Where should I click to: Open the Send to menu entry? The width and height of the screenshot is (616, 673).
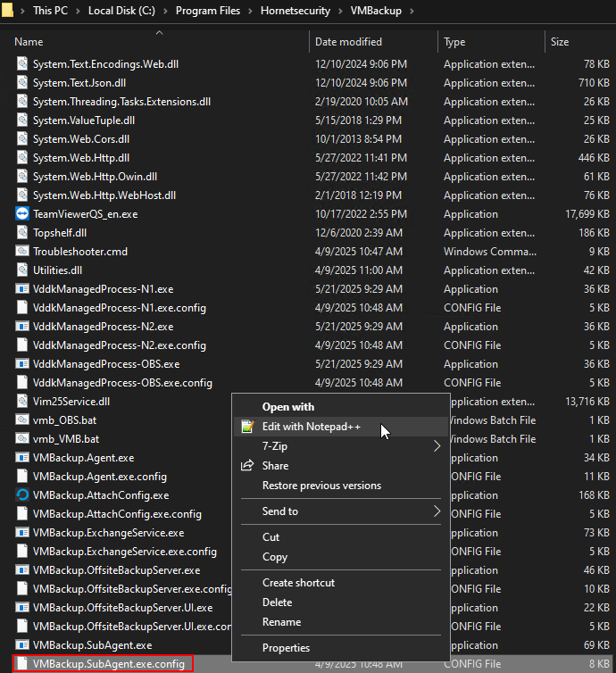[x=341, y=511]
